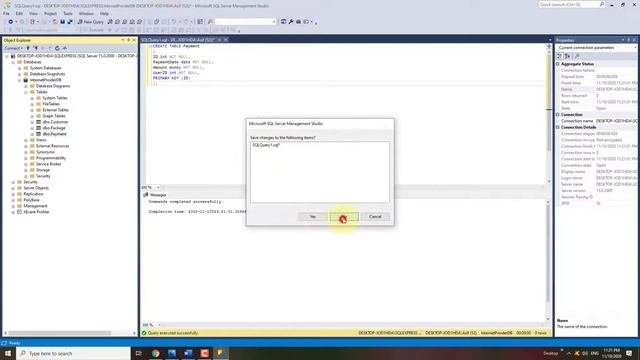Screen dimensions: 640x360
Task: Select SQLQuery1.sql in the dialog's item list
Action: pos(266,145)
